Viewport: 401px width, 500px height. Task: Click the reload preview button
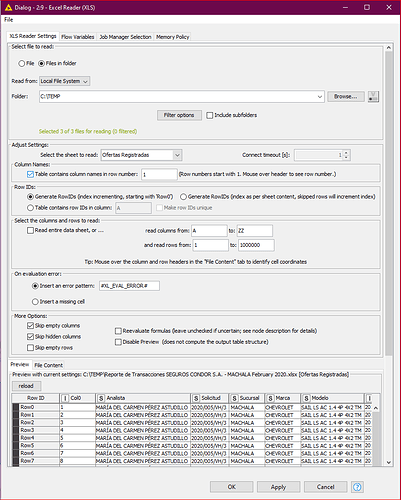click(26, 386)
